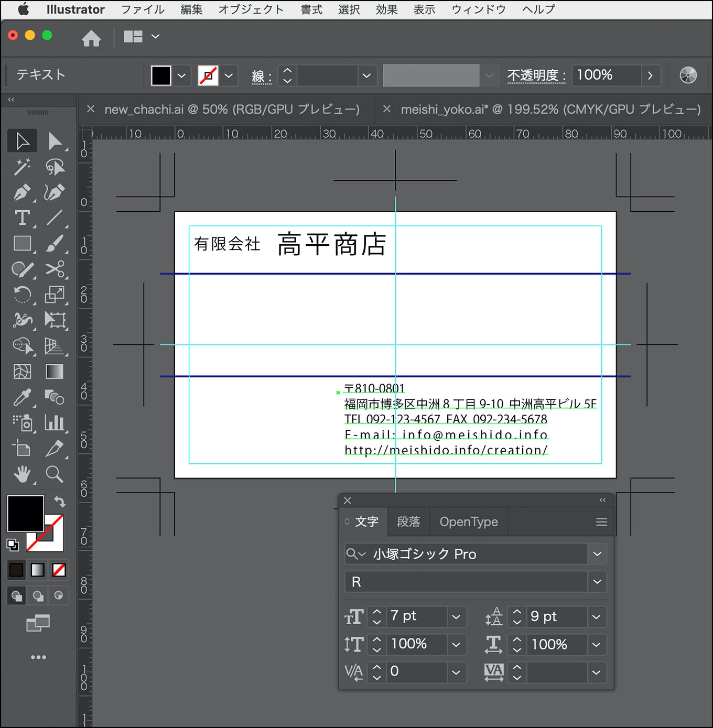Open the recolor artwork wheel icon
Image resolution: width=713 pixels, height=728 pixels.
tap(688, 75)
